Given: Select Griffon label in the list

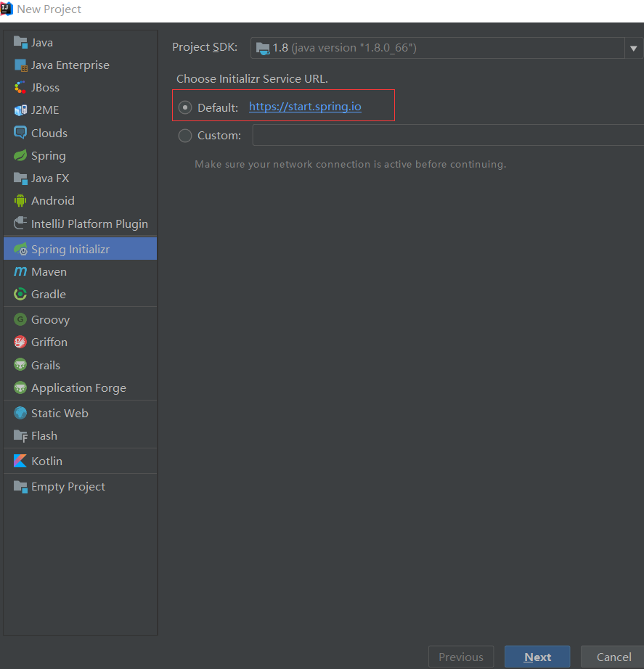Looking at the screenshot, I should tap(49, 342).
